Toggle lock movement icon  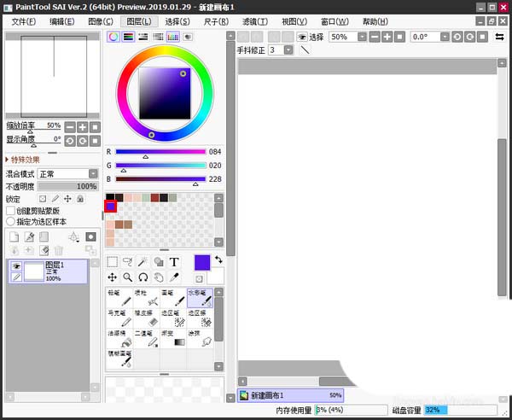coord(67,199)
